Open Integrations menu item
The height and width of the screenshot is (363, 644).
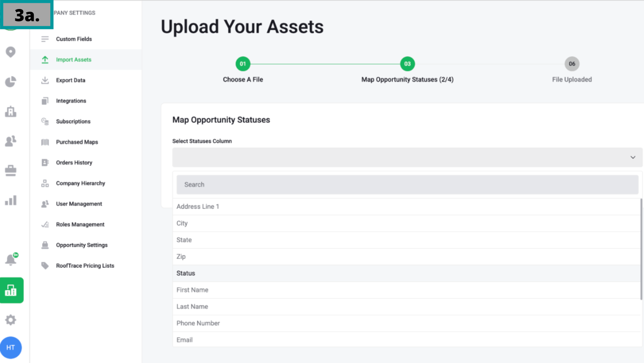71,101
